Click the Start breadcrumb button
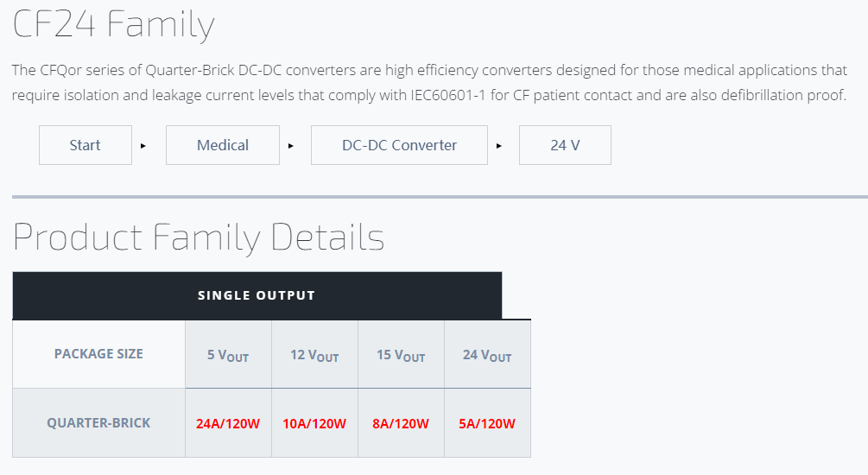 pyautogui.click(x=86, y=145)
